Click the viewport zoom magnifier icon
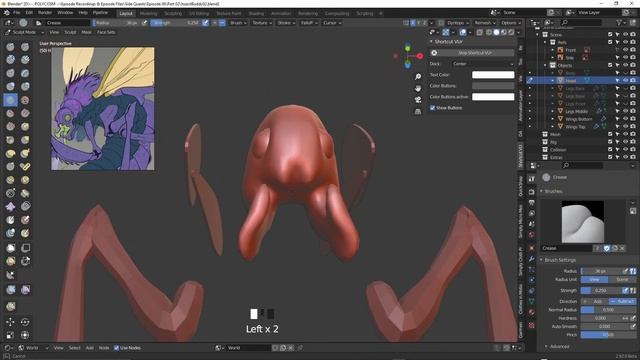Viewport: 640px width, 360px height. coord(418,77)
